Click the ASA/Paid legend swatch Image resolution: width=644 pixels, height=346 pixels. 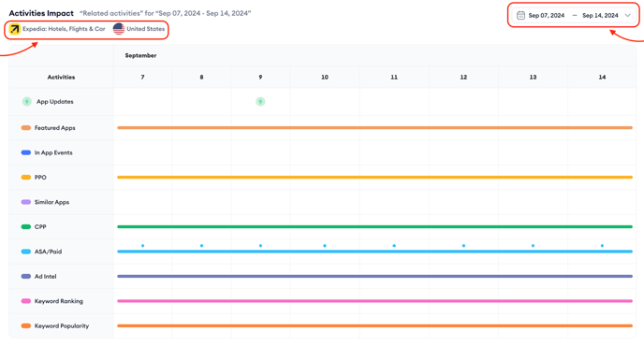(26, 252)
